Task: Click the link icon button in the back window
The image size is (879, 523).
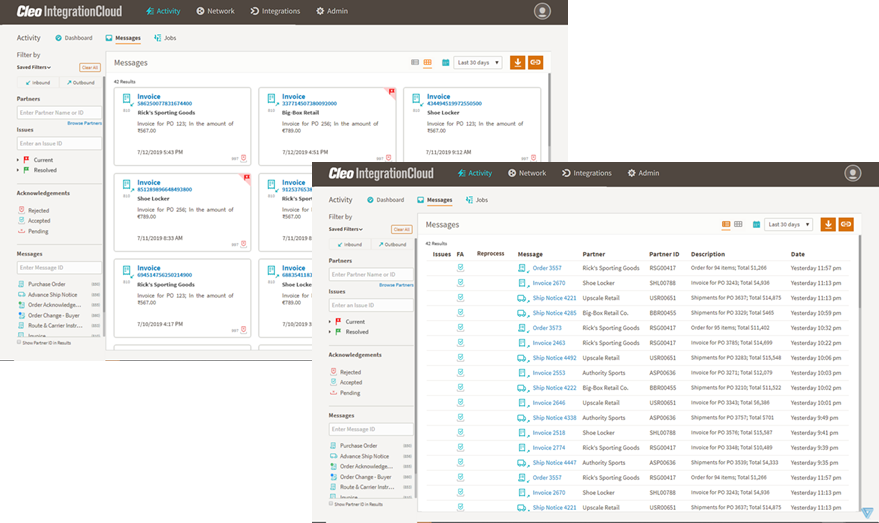Action: click(x=535, y=62)
